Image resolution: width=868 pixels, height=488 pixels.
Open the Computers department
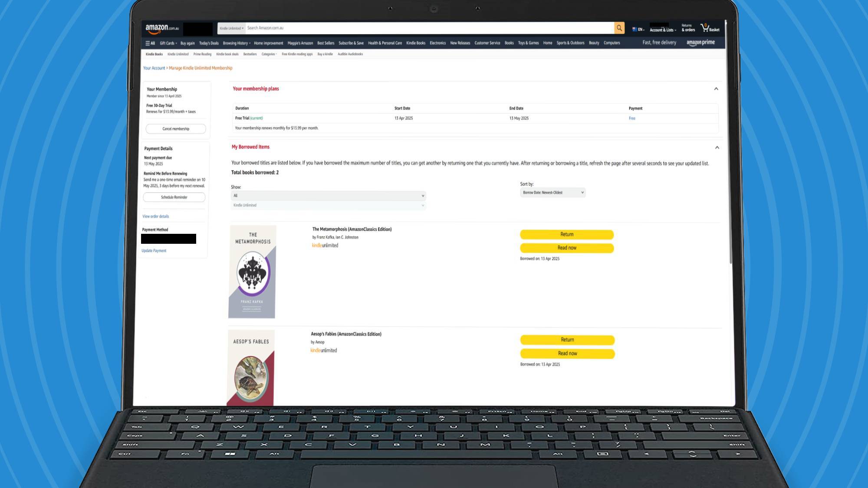tap(612, 43)
